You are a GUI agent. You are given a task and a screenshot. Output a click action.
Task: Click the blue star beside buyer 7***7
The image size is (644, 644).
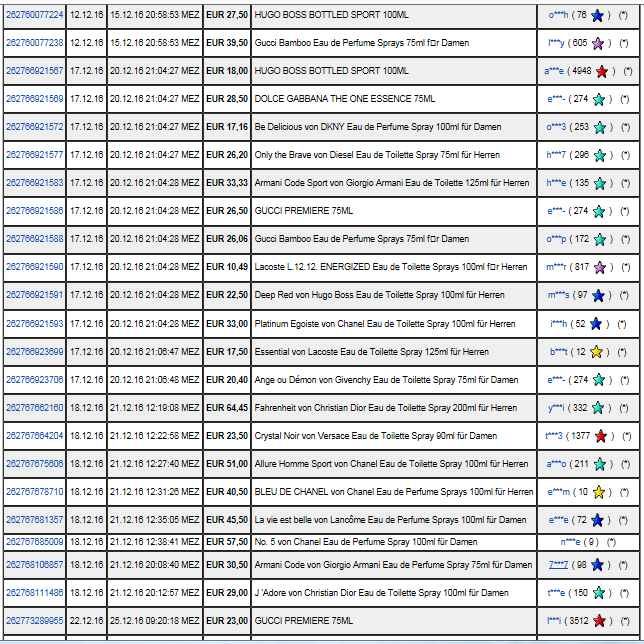(x=597, y=565)
